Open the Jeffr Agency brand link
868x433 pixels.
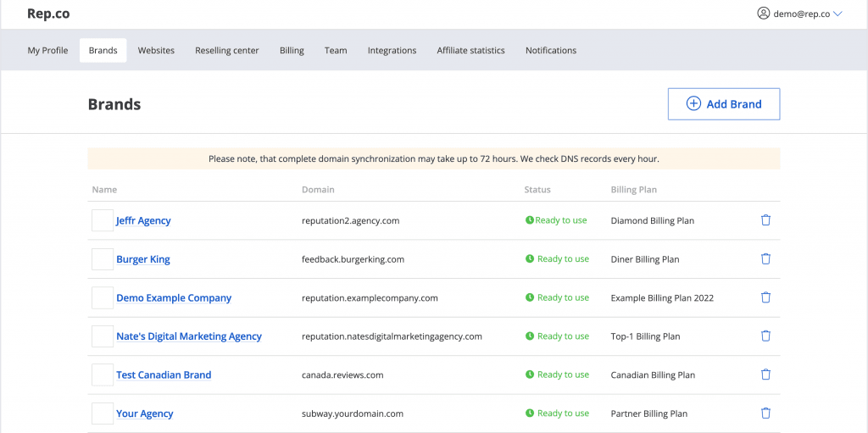click(143, 220)
